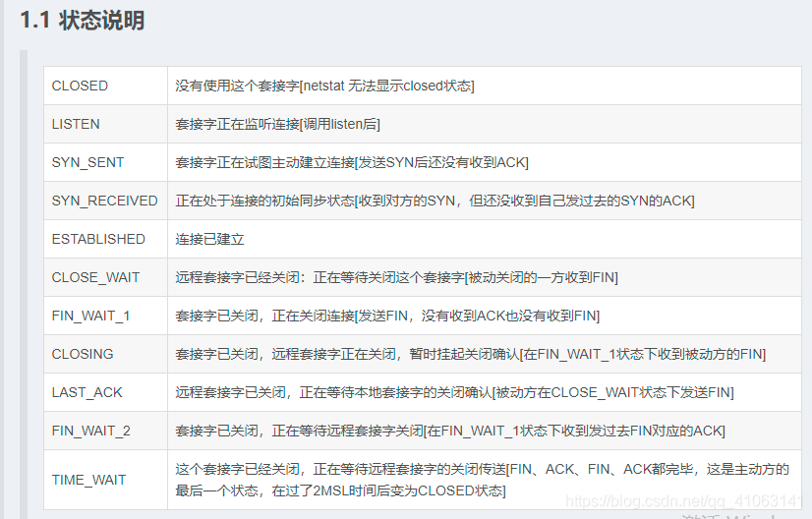This screenshot has height=519, width=812.
Task: Click the LISTEN state cell
Action: 105,124
